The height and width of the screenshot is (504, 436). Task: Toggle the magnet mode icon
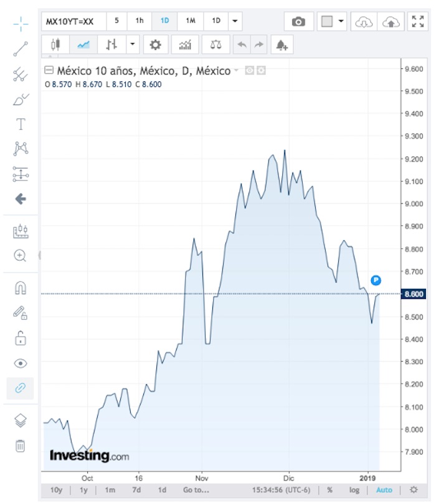[21, 288]
